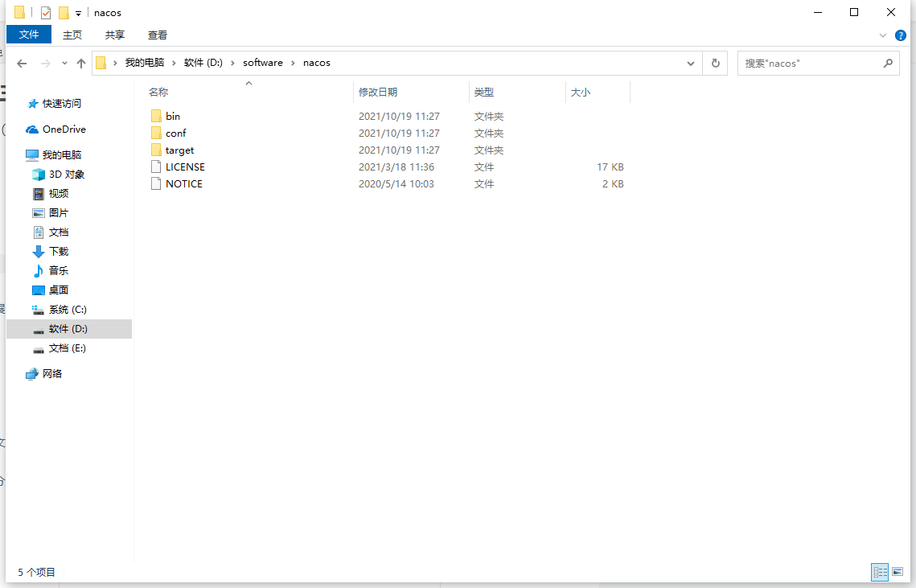Select the conf folder name
Image resolution: width=916 pixels, height=588 pixels.
click(x=176, y=134)
